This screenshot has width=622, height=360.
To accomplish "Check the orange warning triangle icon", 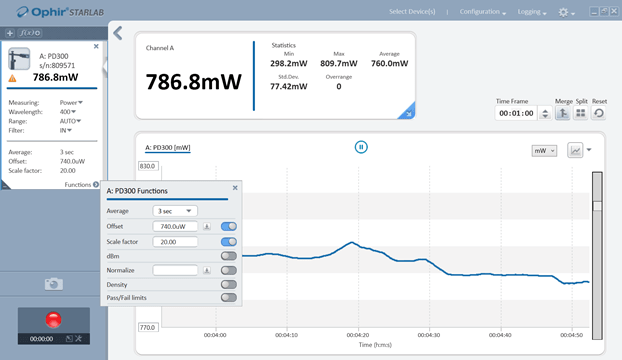I will (13, 79).
